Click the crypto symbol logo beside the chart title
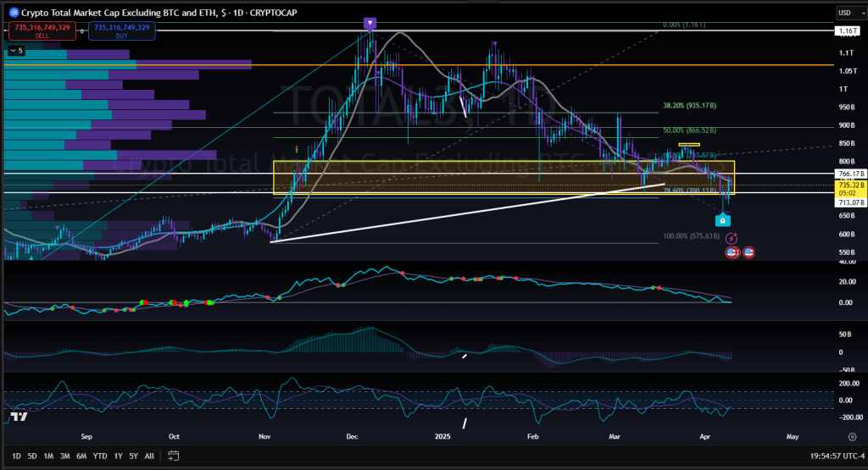This screenshot has width=868, height=470. click(x=14, y=12)
